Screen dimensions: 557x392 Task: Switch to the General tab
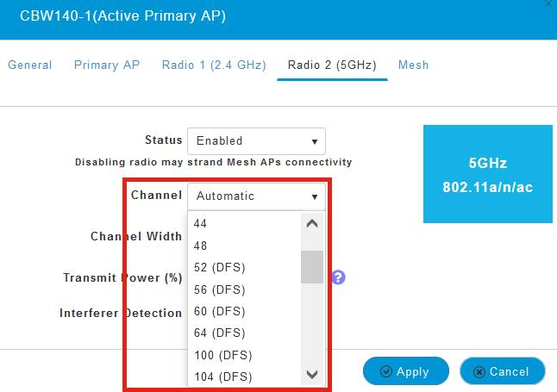30,65
